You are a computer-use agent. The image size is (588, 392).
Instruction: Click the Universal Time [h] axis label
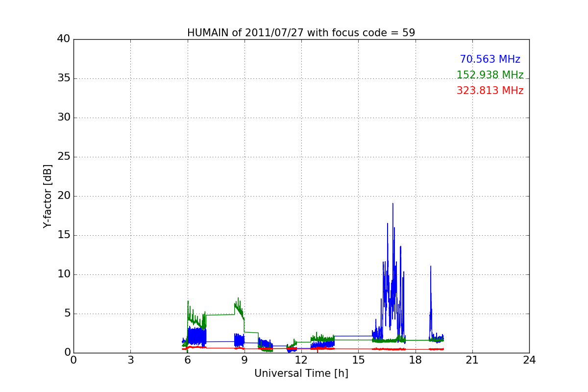[x=301, y=373]
